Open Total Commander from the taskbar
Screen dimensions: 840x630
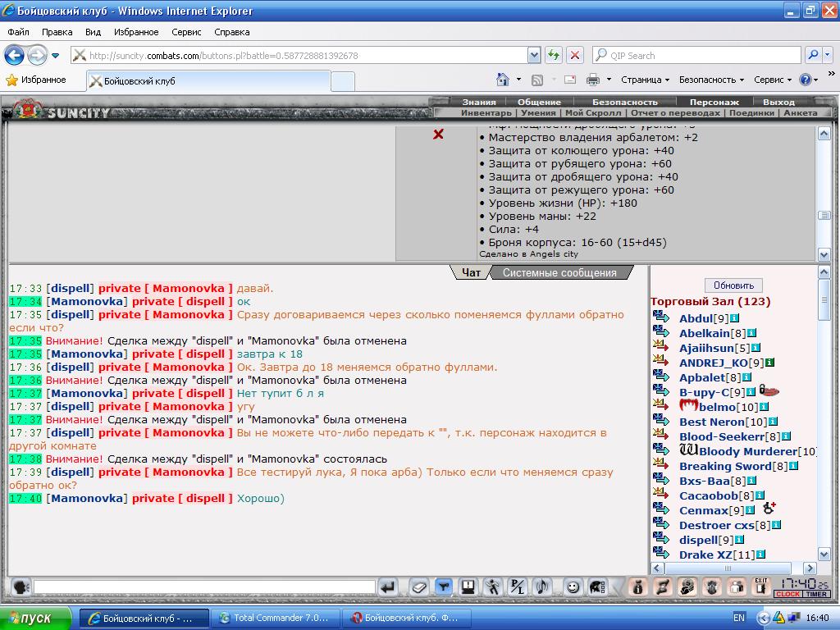pyautogui.click(x=276, y=619)
